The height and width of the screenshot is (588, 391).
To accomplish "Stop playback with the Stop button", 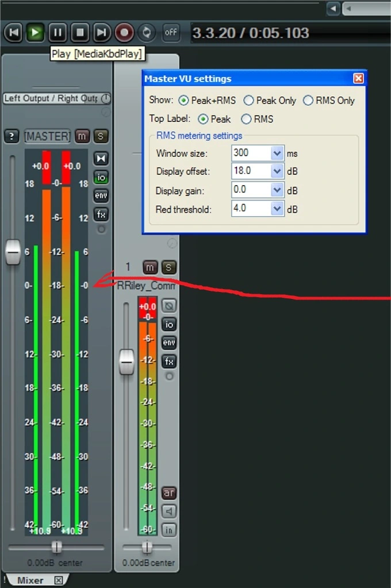I will click(80, 32).
